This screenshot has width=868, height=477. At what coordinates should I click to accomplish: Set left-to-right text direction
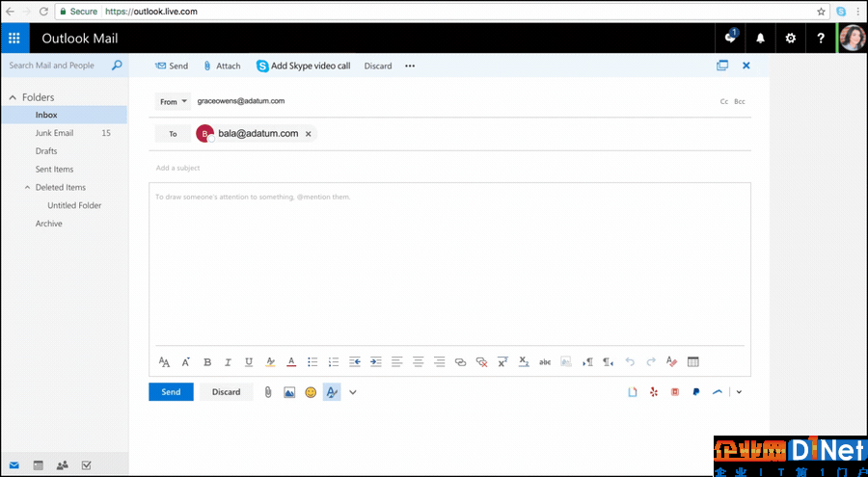587,362
